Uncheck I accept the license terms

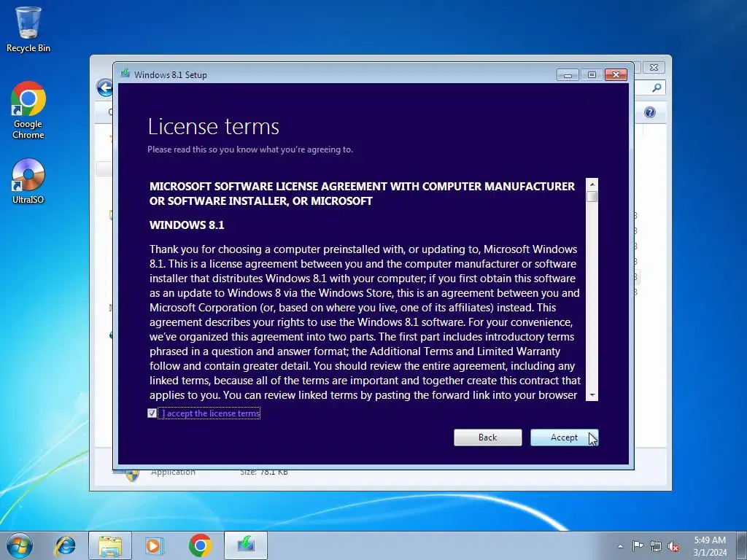(152, 413)
